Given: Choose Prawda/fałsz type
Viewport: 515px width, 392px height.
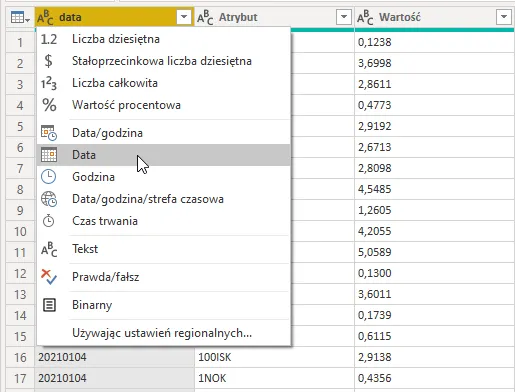Looking at the screenshot, I should click(x=163, y=277).
